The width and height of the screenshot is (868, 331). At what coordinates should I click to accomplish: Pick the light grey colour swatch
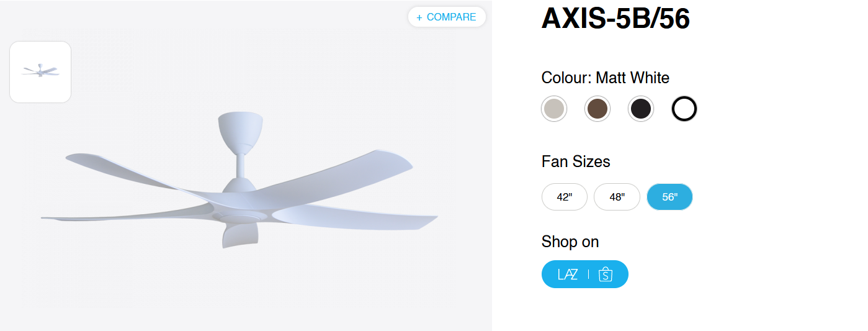tap(554, 109)
